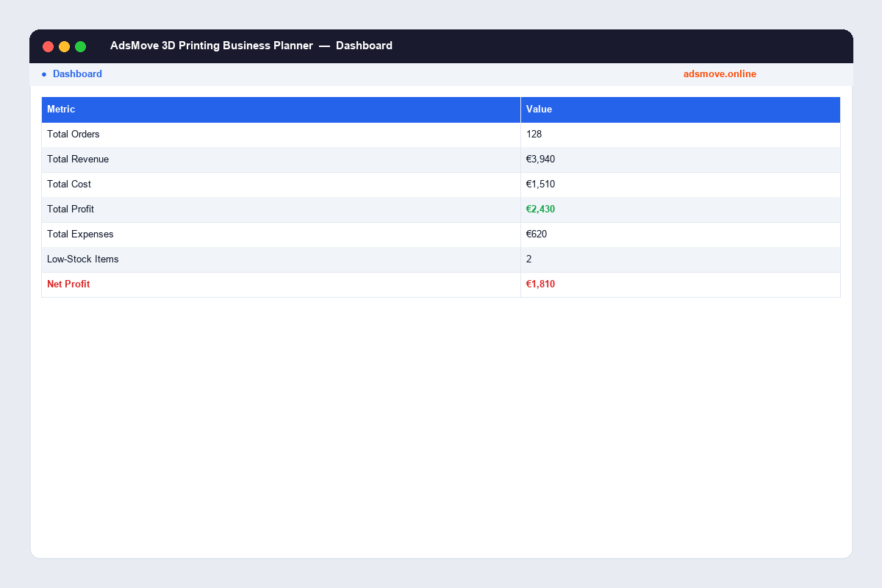Select the €3,940 revenue value
This screenshot has height=588, width=882.
coord(540,159)
